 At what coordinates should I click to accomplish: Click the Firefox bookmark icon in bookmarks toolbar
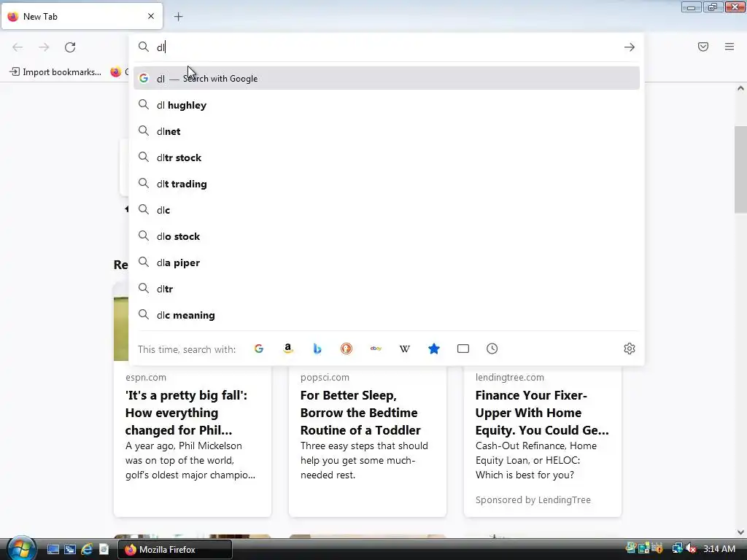(x=116, y=72)
